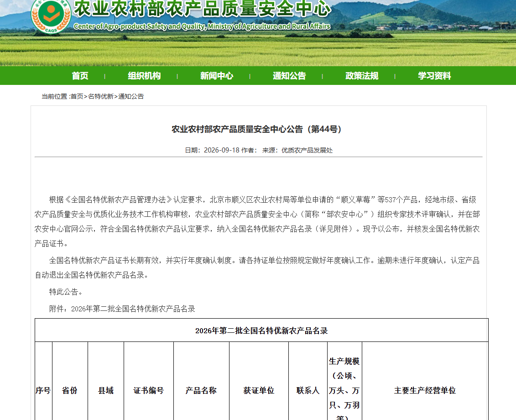Click the 首页 breadcrumb link

[77, 96]
